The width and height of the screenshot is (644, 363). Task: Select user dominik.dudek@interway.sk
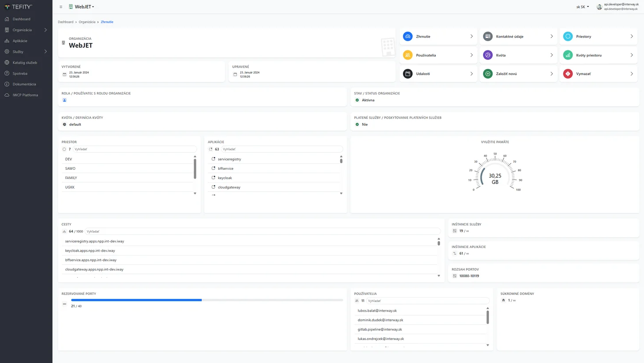[420, 320]
